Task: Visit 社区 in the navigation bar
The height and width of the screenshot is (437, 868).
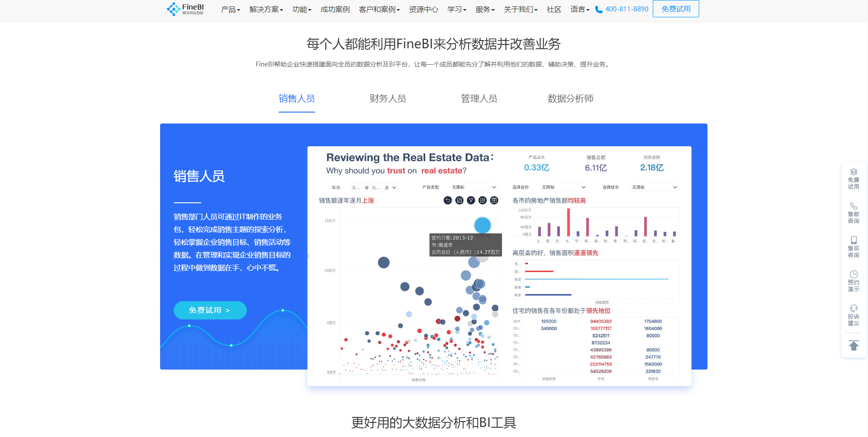Action: [x=554, y=10]
